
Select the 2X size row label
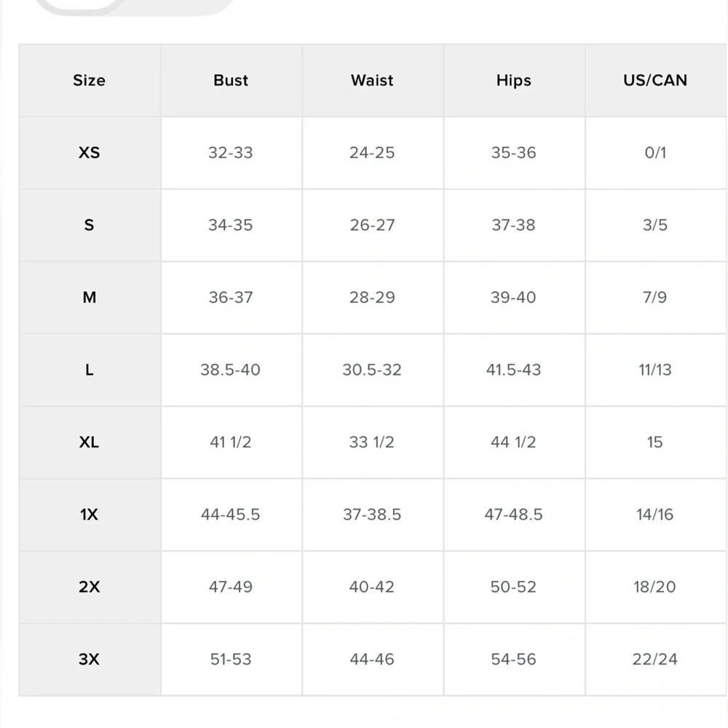point(89,587)
